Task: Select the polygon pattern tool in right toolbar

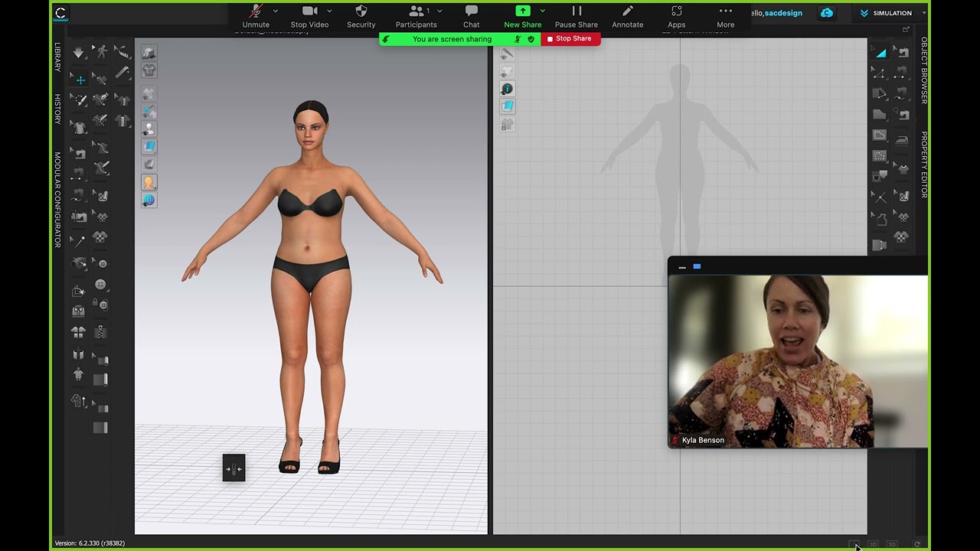Action: pyautogui.click(x=879, y=115)
